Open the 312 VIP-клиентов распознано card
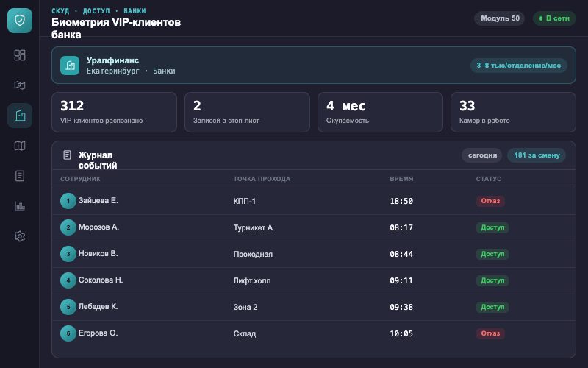The width and height of the screenshot is (588, 368). pyautogui.click(x=115, y=113)
